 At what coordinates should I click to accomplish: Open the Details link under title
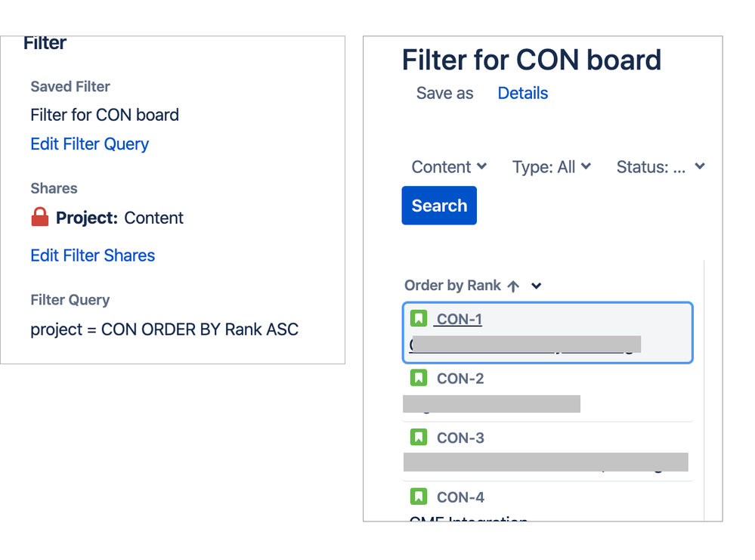click(x=522, y=93)
